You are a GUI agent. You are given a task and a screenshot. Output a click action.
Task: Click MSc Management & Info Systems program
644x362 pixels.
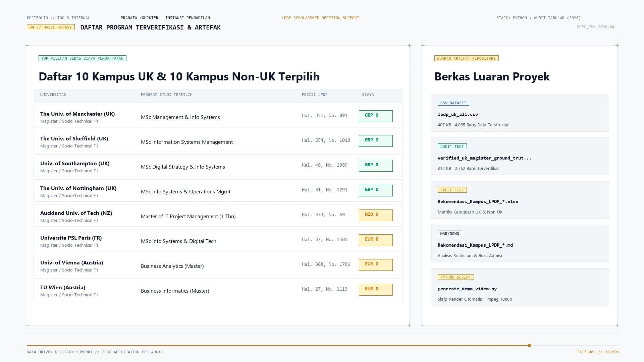click(180, 117)
